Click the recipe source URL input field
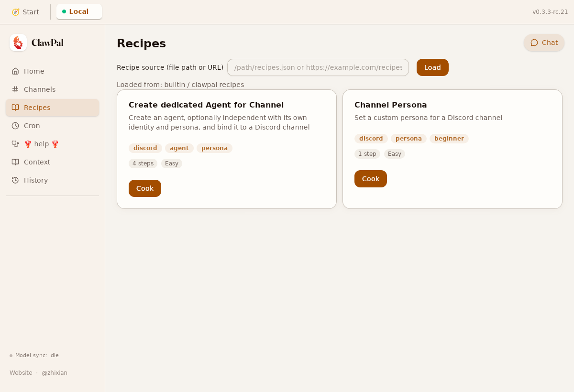This screenshot has width=574, height=392. tap(318, 67)
